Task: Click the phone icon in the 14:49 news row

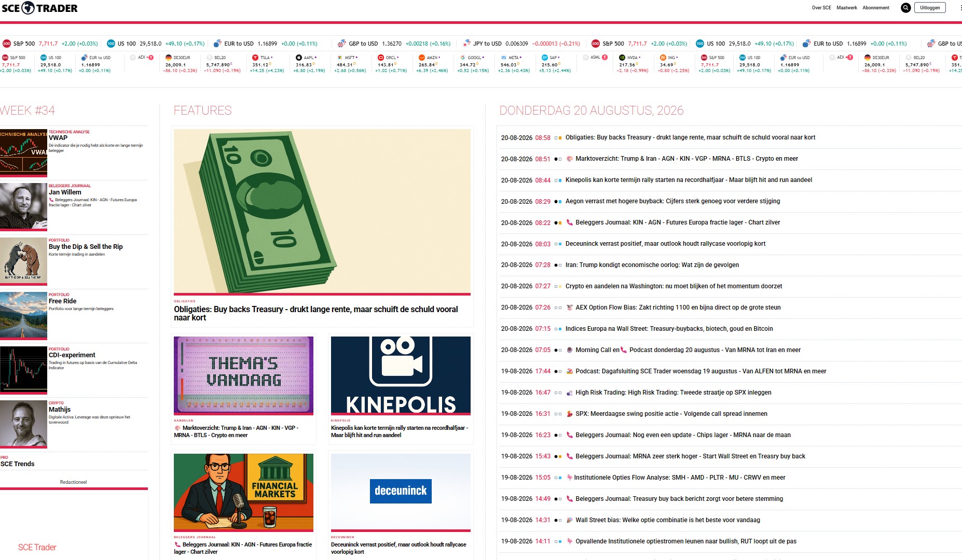Action: click(x=569, y=499)
